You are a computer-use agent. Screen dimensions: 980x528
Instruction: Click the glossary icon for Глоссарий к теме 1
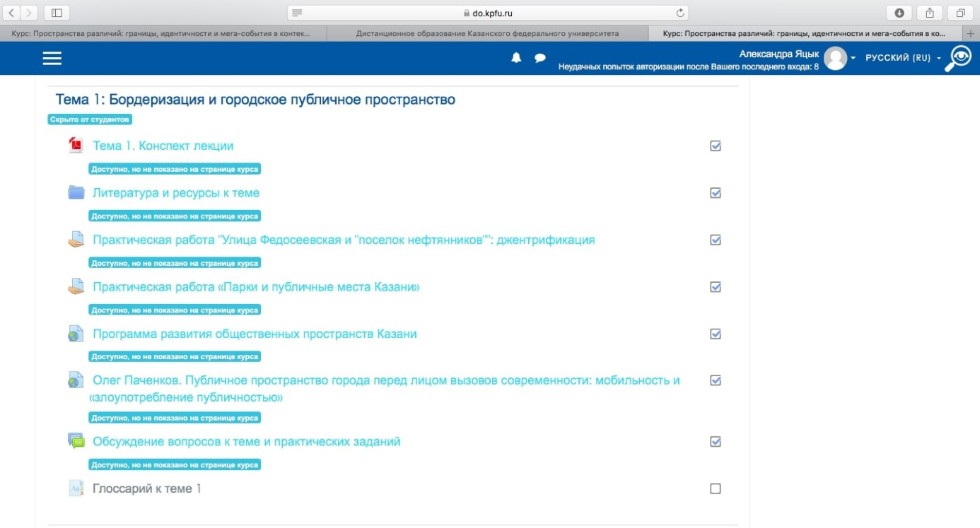pyautogui.click(x=76, y=489)
